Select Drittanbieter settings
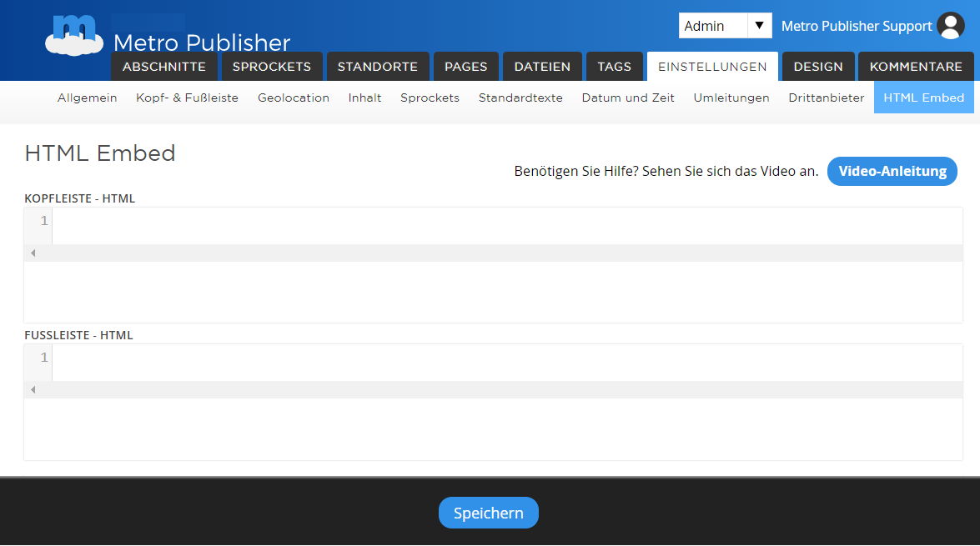Image resolution: width=980 pixels, height=546 pixels. pyautogui.click(x=827, y=98)
